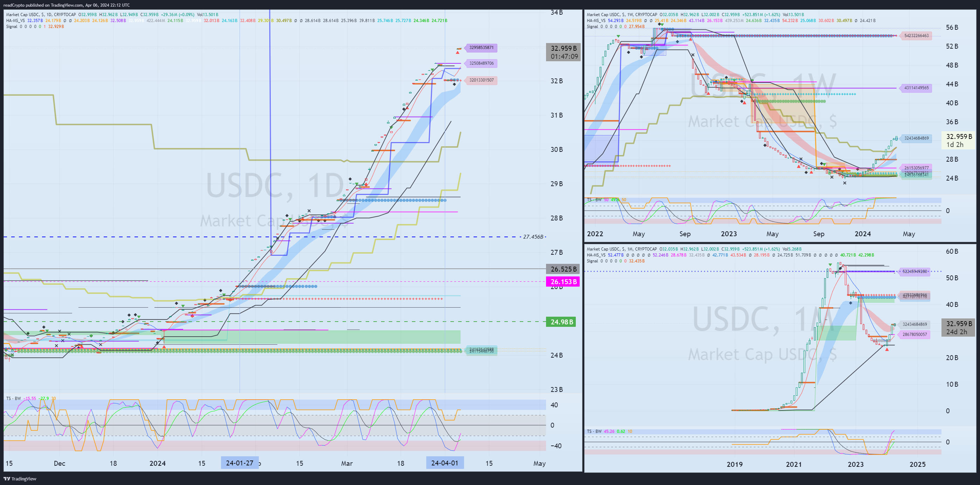Click the 10 B tick on monthly price axis

(x=952, y=384)
